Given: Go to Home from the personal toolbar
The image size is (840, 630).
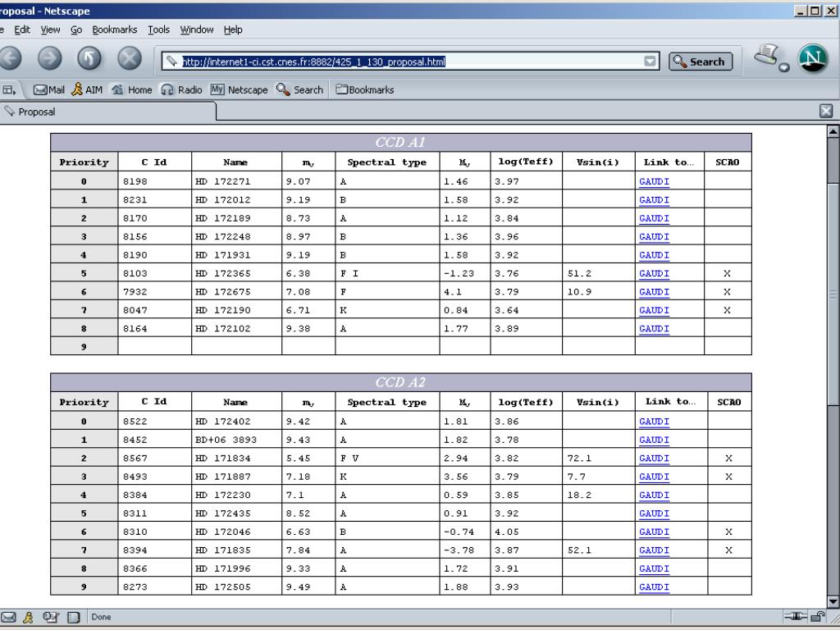Looking at the screenshot, I should 132,90.
